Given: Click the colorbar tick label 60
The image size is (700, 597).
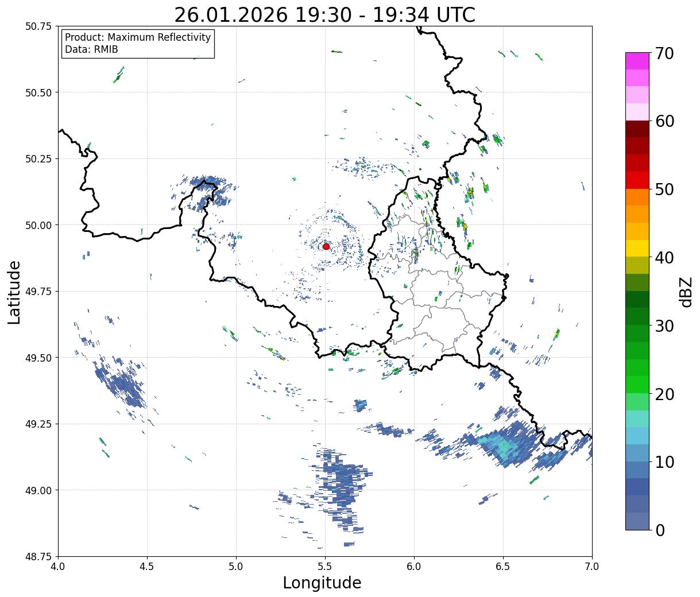Looking at the screenshot, I should (x=664, y=121).
